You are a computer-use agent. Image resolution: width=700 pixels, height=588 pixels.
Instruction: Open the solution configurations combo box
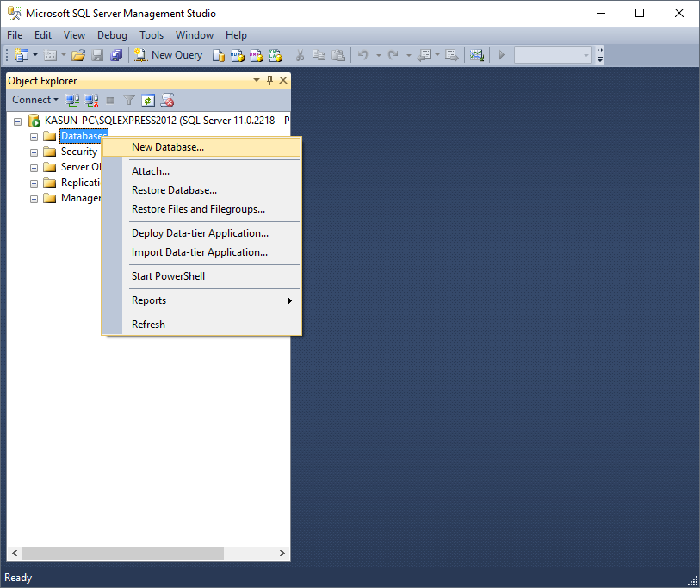(553, 55)
